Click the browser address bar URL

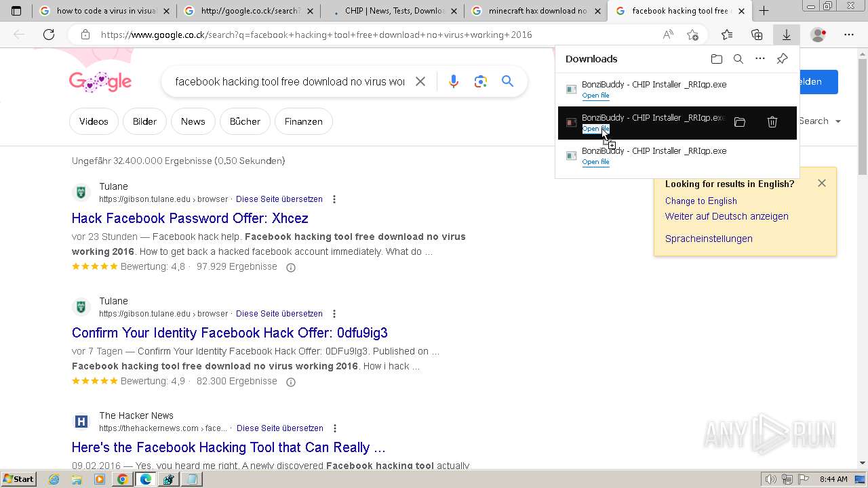pyautogui.click(x=316, y=35)
